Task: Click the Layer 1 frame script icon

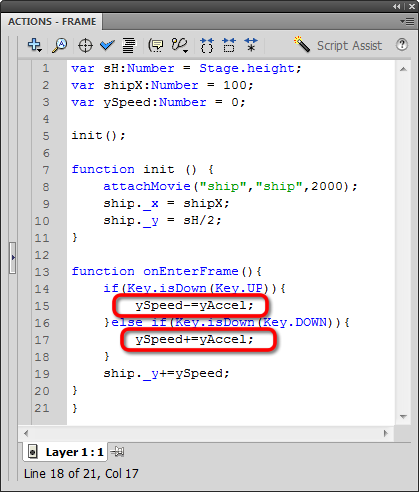Action: 32,452
